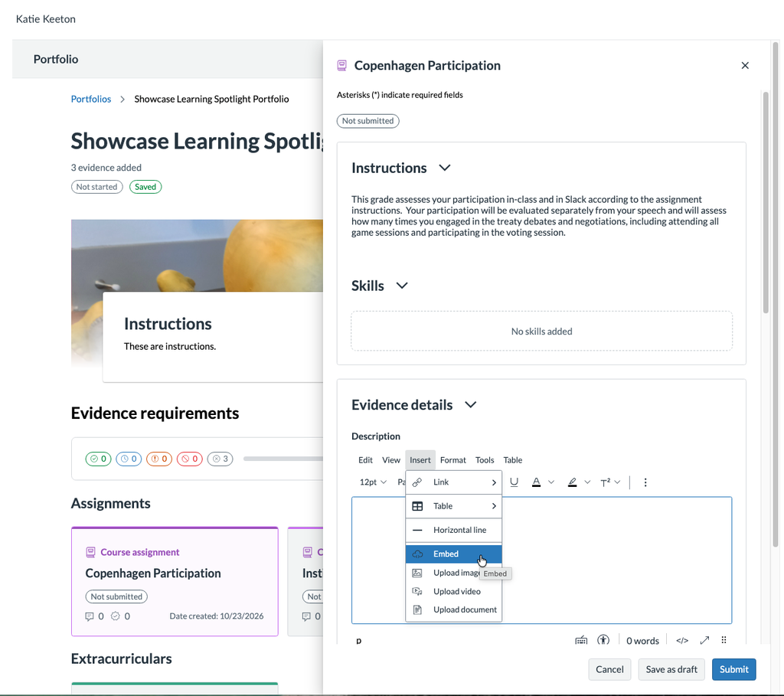
Task: Collapse the Instructions section in the panel
Action: (445, 168)
